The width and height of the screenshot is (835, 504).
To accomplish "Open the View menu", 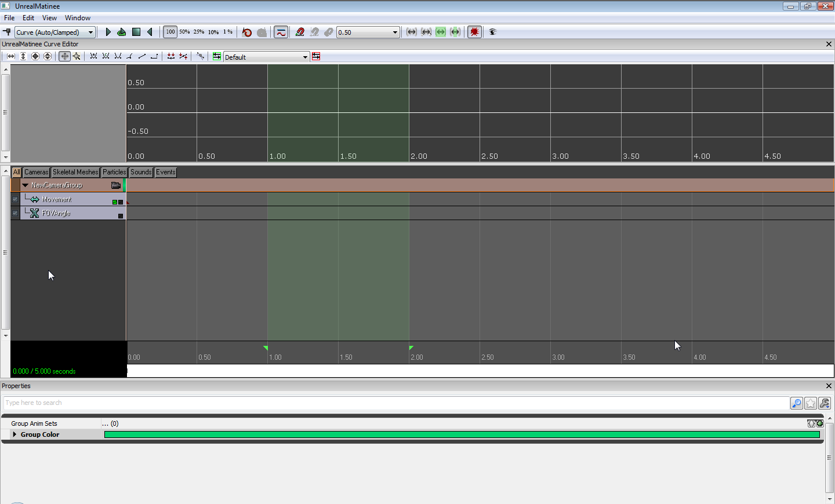I will tap(49, 18).
